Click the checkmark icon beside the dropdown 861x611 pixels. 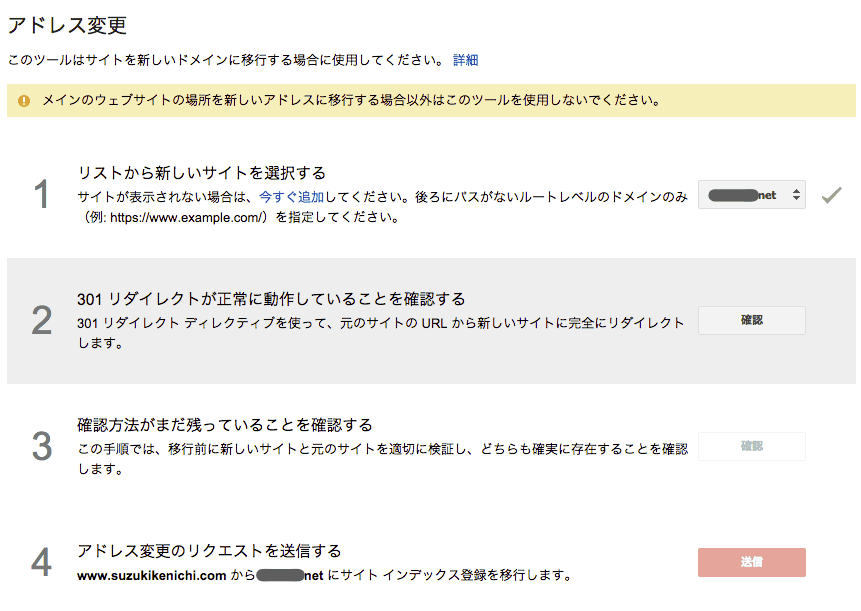[x=831, y=196]
